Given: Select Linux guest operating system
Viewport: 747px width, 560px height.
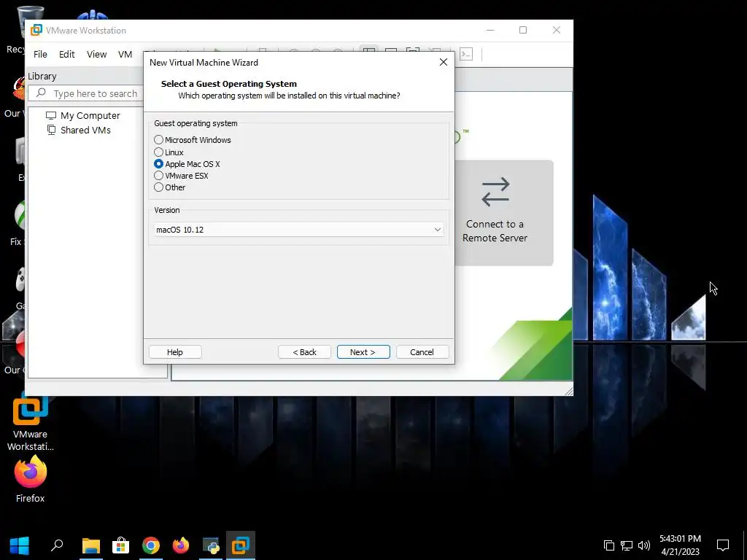Looking at the screenshot, I should (169, 152).
